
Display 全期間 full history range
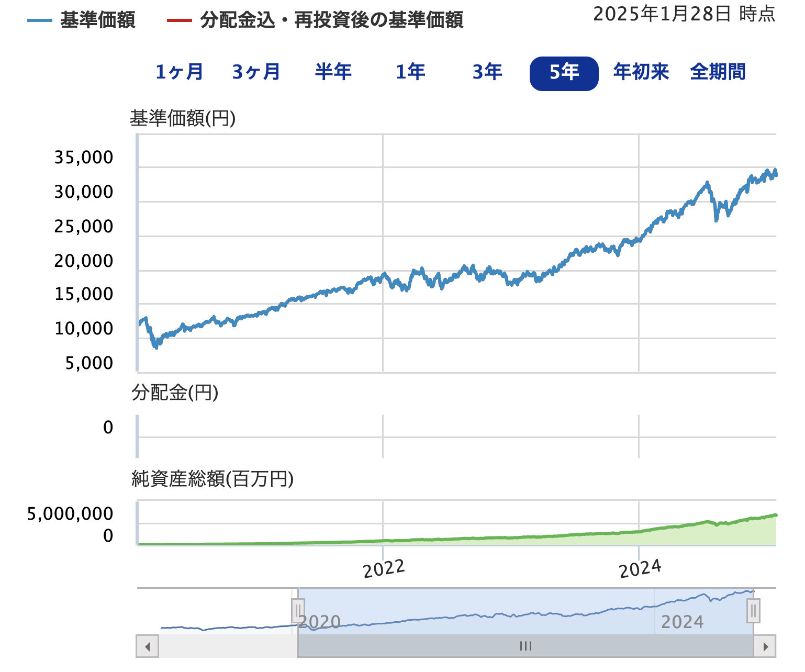[x=718, y=72]
